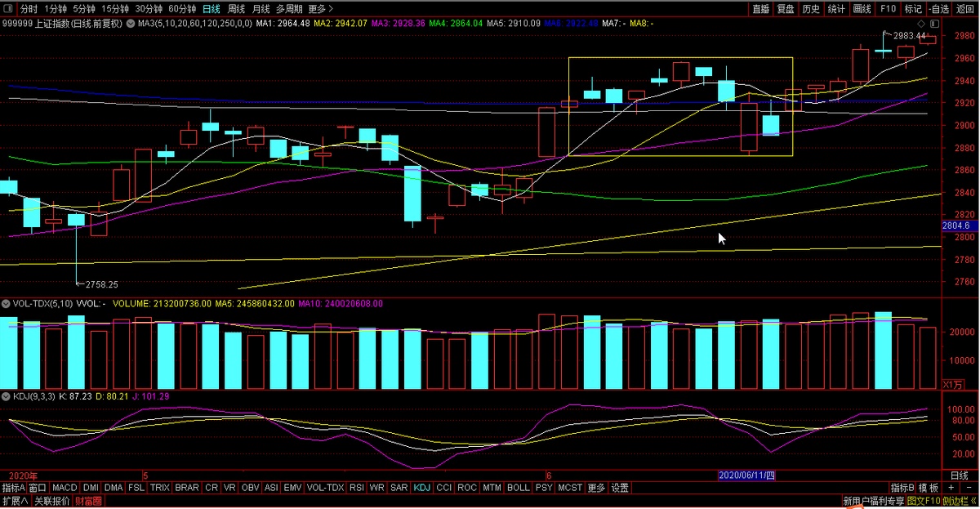980x509 pixels.
Task: Open the 新用户福利专享 link
Action: 873,501
